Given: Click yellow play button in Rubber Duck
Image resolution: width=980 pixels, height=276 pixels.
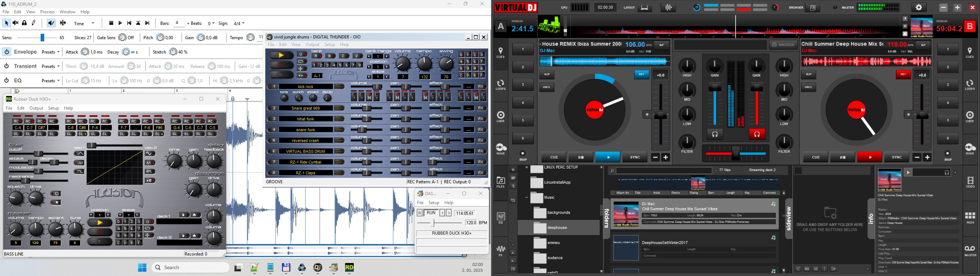Looking at the screenshot, I should coord(100,223).
